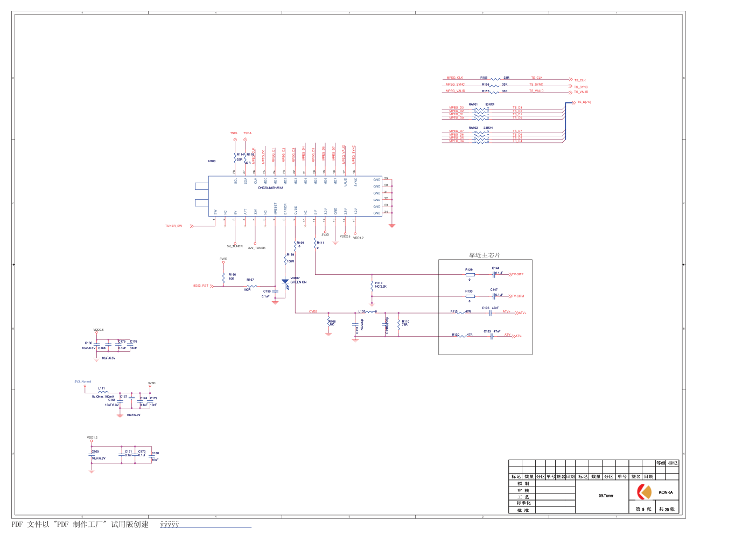The image size is (756, 535).
Task: Click the C133 capacitor label
Action: coord(487,332)
